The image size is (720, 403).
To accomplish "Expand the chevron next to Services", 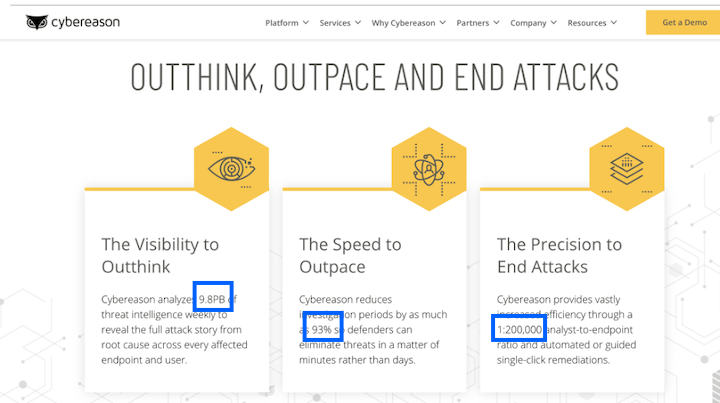I will click(358, 22).
